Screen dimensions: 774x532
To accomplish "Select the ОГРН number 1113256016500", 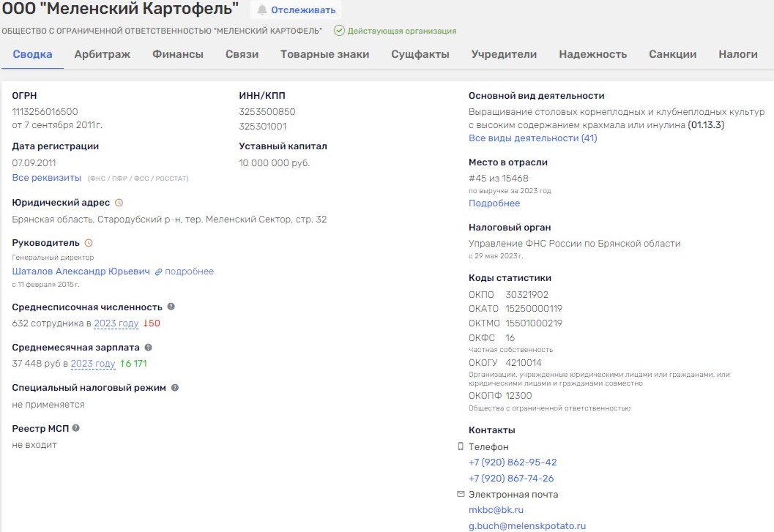I will [45, 112].
